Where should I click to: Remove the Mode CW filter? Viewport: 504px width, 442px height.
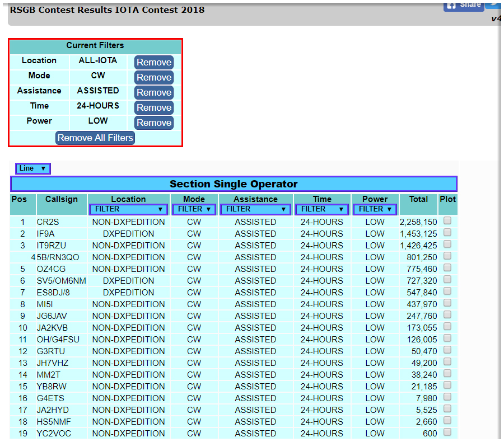[153, 77]
